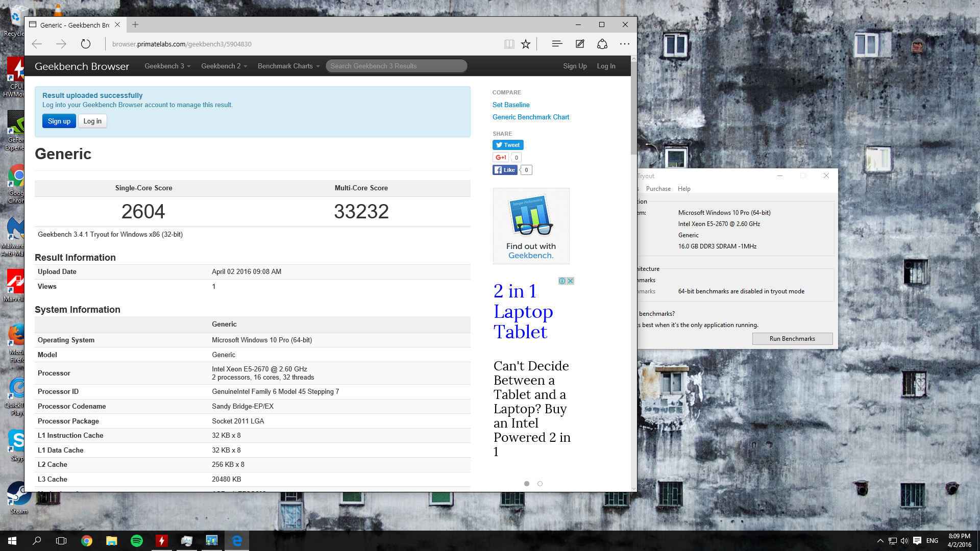Open CPUID HWMonitor taskbar icon
This screenshot has height=551, width=980.
click(162, 541)
